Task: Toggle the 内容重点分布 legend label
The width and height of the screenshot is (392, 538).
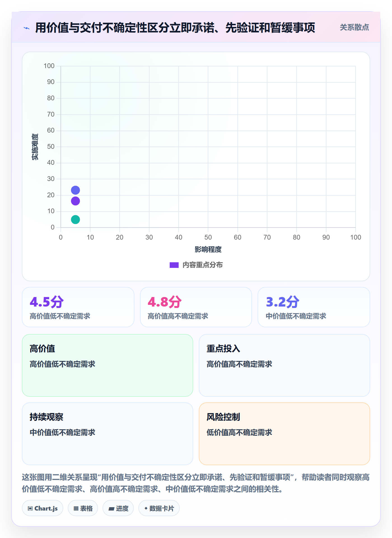Action: click(202, 265)
